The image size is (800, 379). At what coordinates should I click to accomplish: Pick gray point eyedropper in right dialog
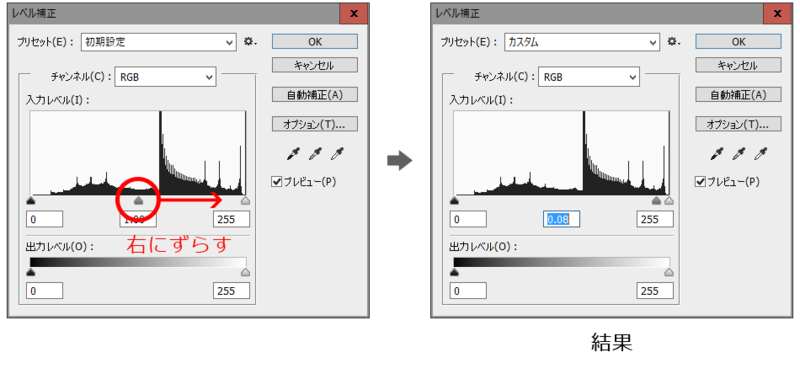pos(740,154)
